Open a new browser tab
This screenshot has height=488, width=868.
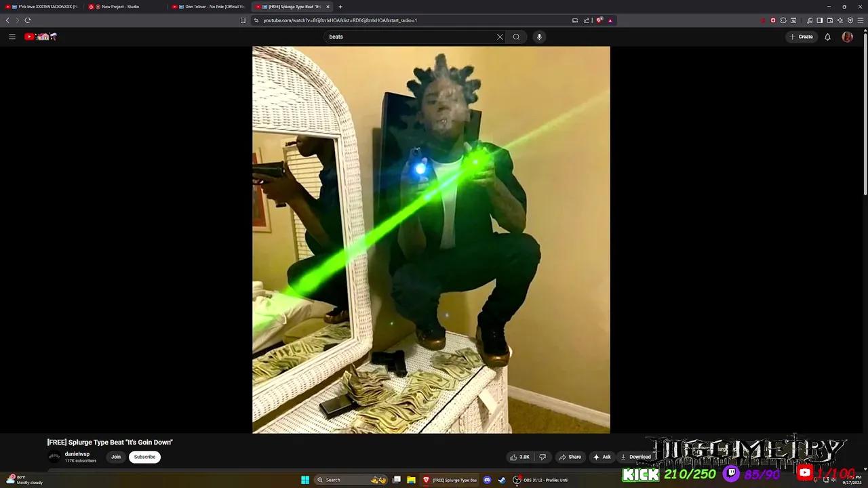click(340, 7)
